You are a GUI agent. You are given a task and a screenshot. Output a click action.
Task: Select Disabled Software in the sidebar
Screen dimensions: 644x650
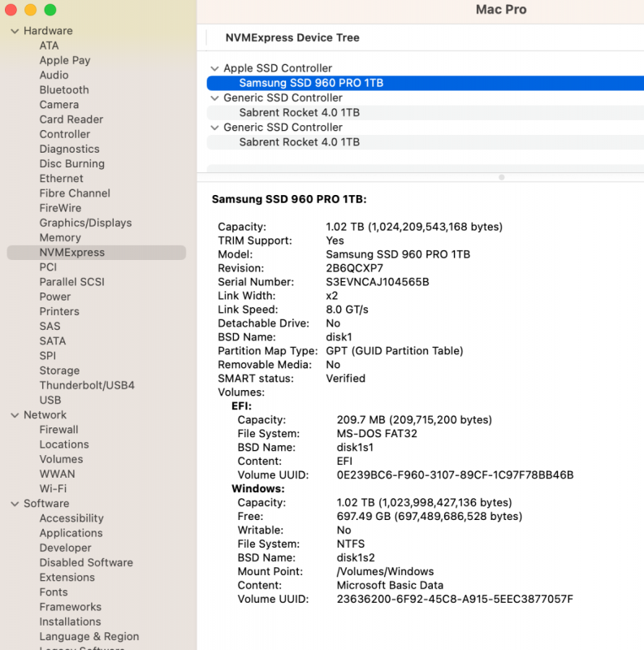86,562
